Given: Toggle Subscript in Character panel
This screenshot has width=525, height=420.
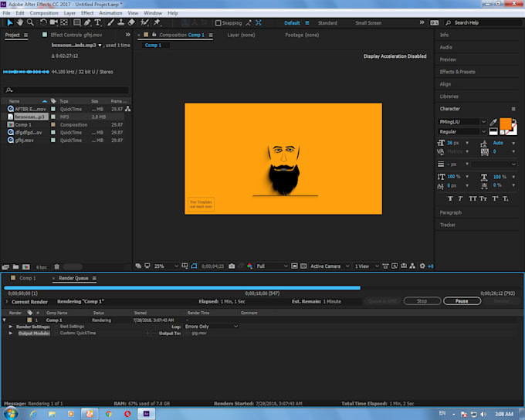Looking at the screenshot, I should pos(505,198).
